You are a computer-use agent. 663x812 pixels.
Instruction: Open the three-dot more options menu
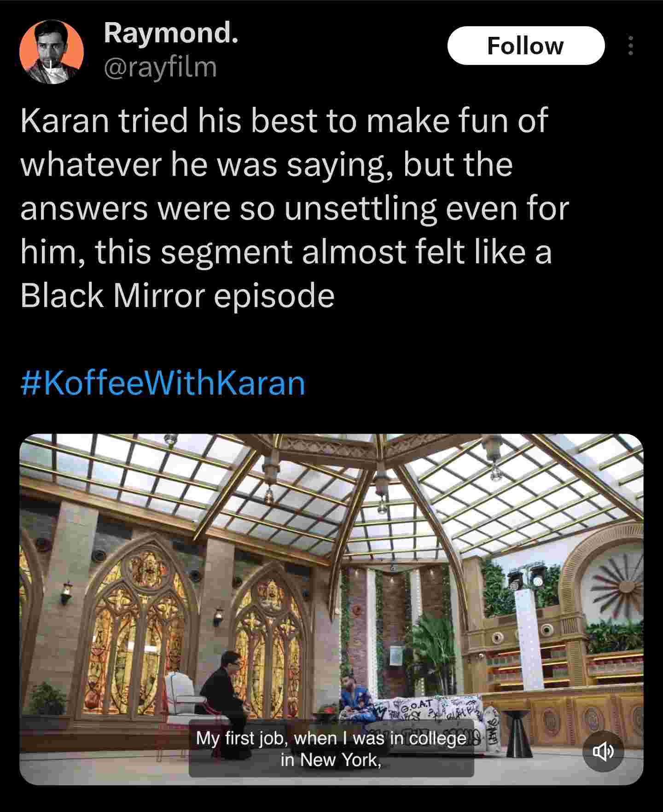pos(631,46)
